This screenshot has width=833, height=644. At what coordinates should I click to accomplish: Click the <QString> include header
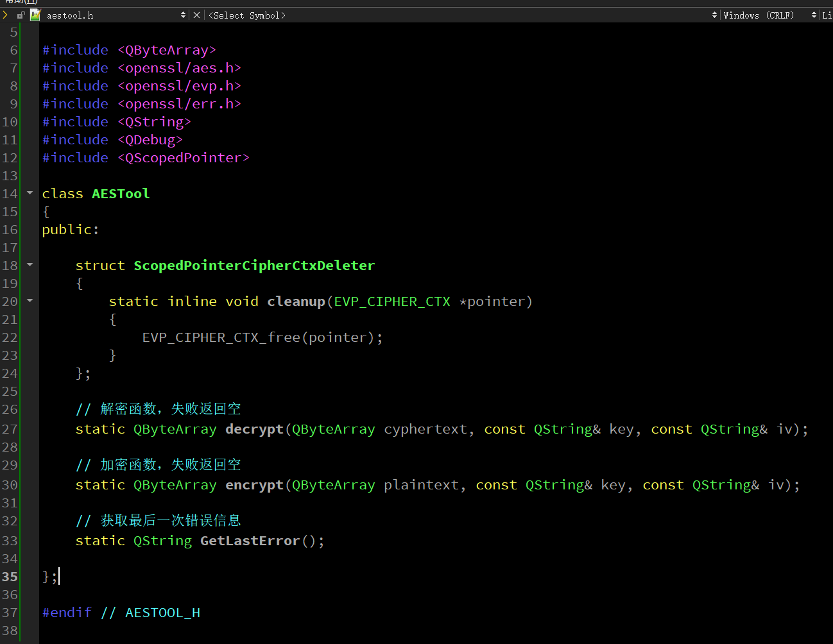(154, 122)
